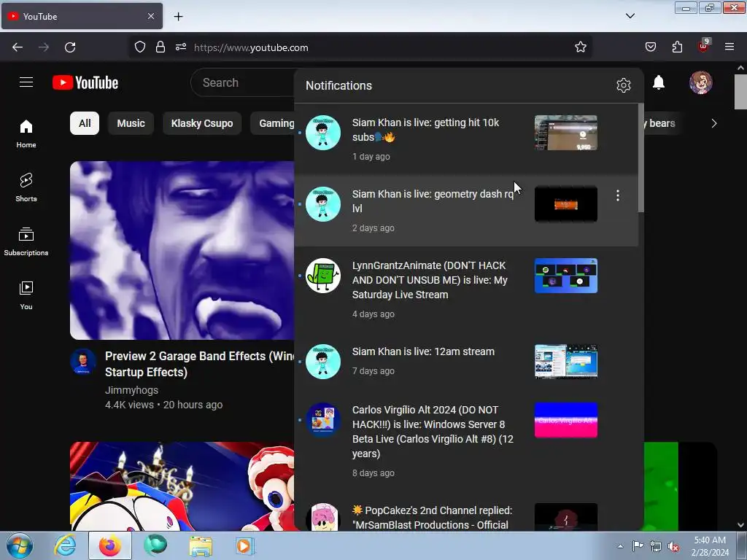Launch Internet Explorer from taskbar
The height and width of the screenshot is (560, 747).
click(65, 545)
